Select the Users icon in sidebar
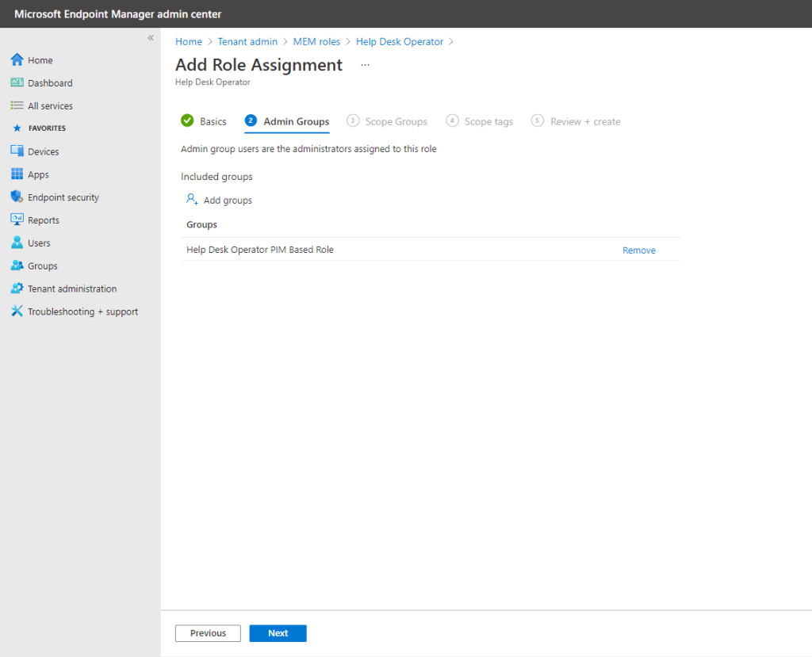 coord(17,243)
